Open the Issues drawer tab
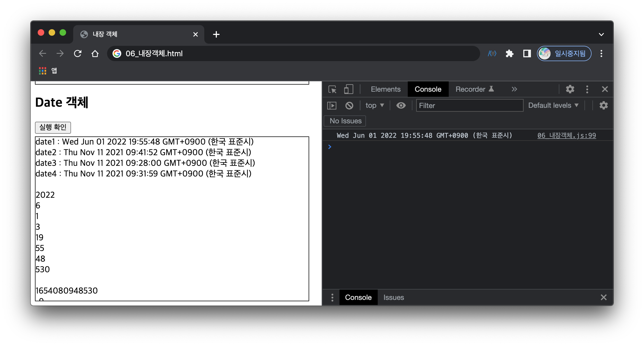 [393, 297]
